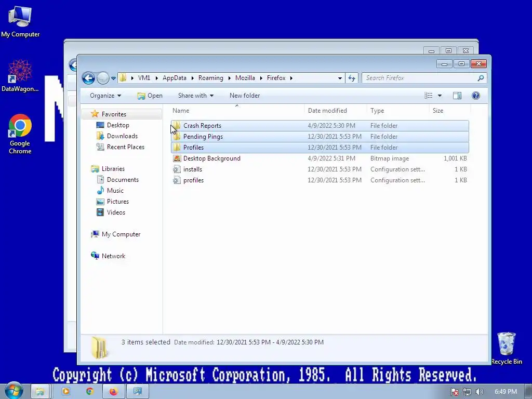This screenshot has width=532, height=399.
Task: Open the Pictures library
Action: 118,201
